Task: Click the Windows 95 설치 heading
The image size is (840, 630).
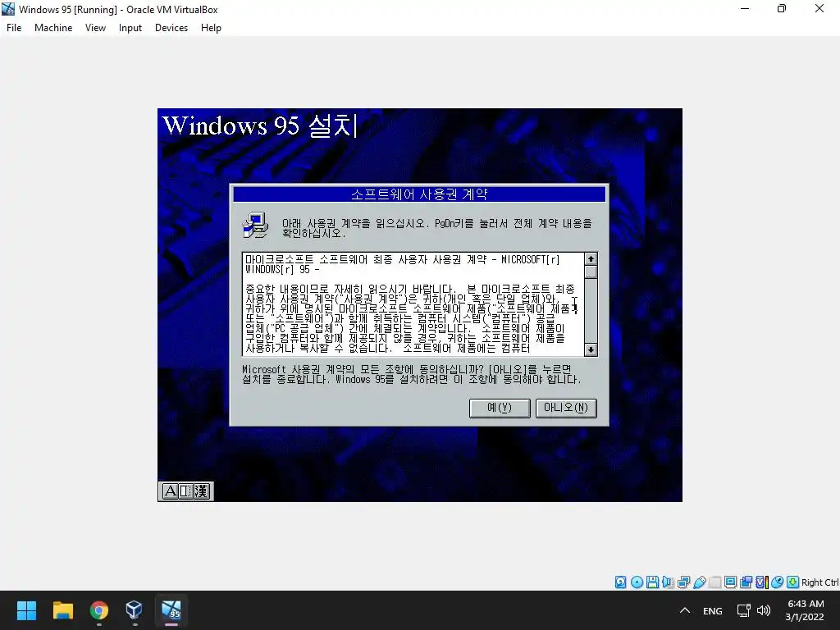Action: [x=259, y=126]
